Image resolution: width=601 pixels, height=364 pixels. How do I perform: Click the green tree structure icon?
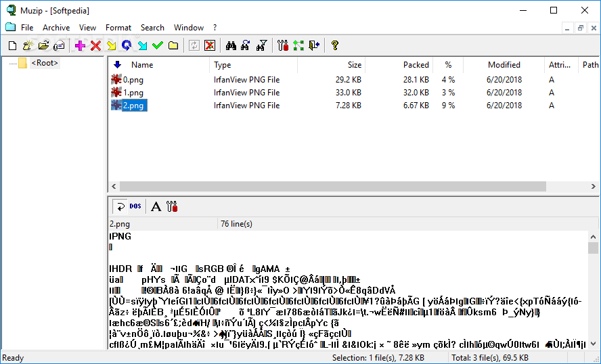[298, 45]
